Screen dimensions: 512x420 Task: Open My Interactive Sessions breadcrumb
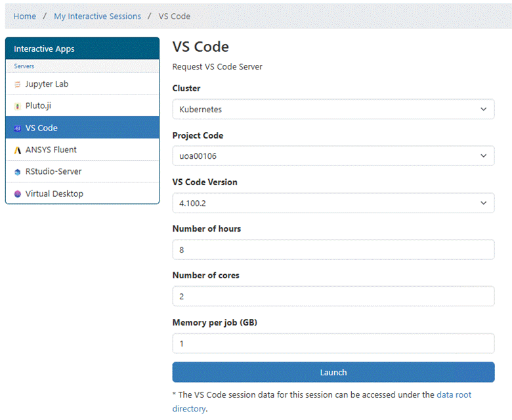pos(97,16)
